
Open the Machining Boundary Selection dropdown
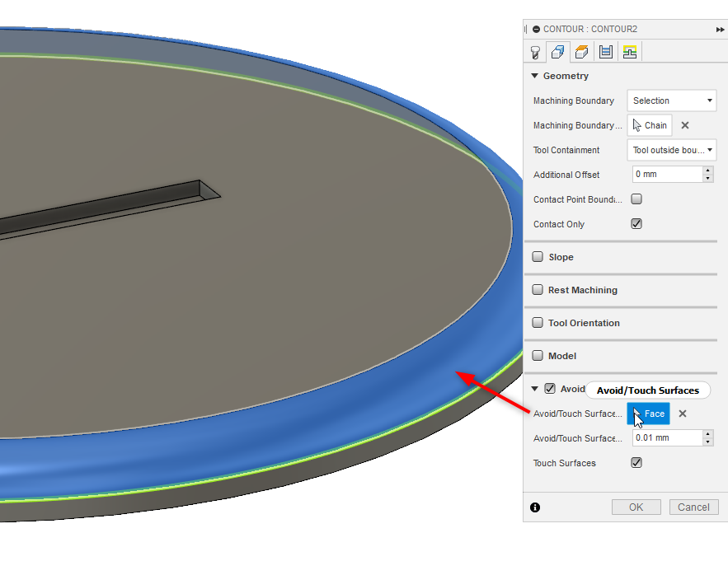point(671,101)
